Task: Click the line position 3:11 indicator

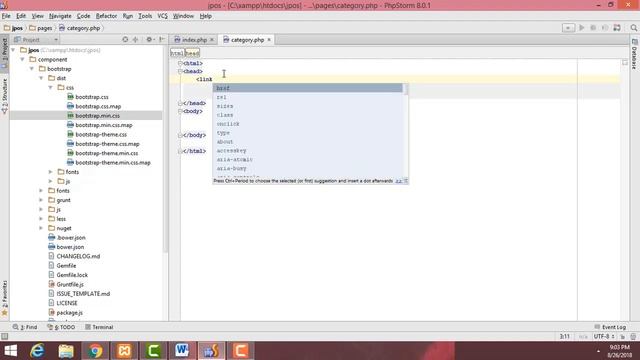Action: (x=564, y=336)
